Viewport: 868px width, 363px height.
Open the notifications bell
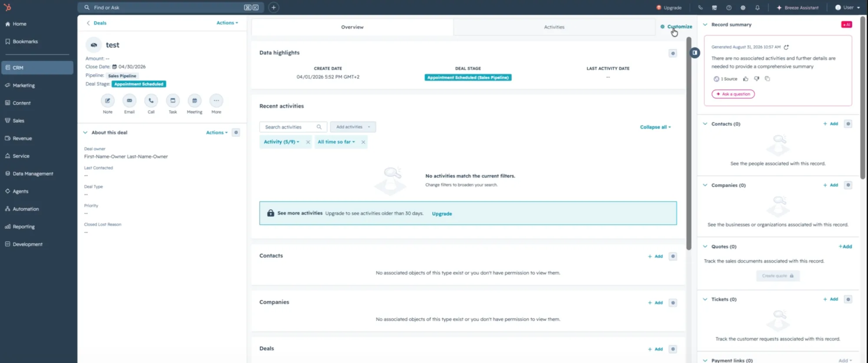(757, 7)
